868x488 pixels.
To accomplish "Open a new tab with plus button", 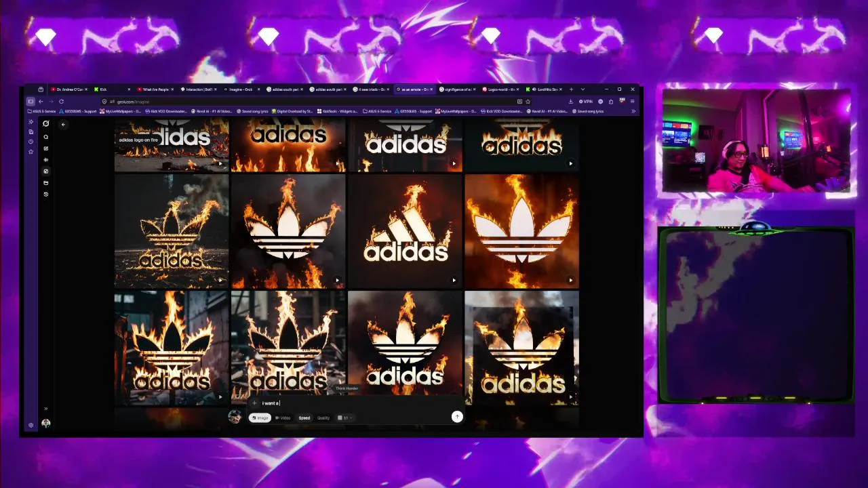I will (x=571, y=89).
